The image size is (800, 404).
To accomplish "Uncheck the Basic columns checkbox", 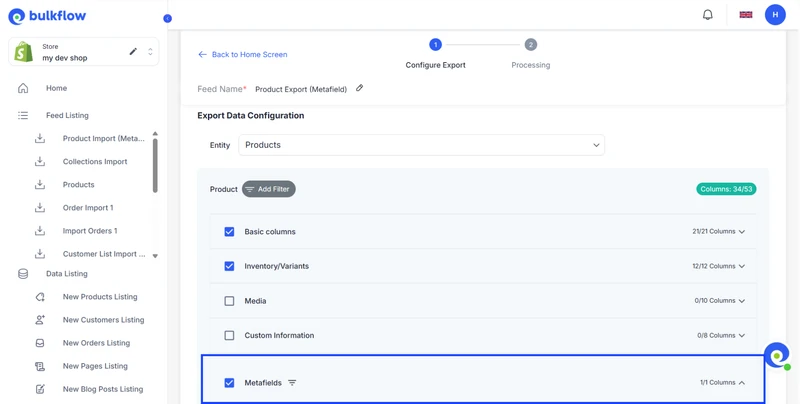I will (230, 232).
